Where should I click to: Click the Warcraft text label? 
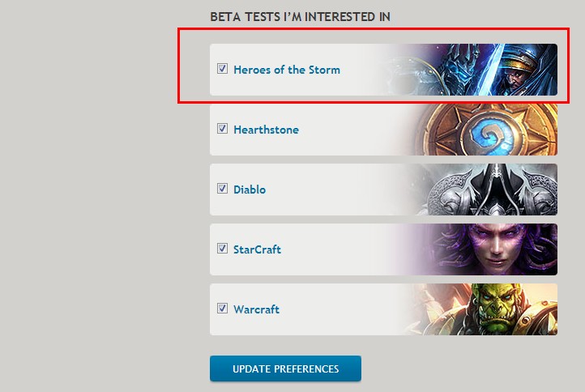(x=256, y=309)
